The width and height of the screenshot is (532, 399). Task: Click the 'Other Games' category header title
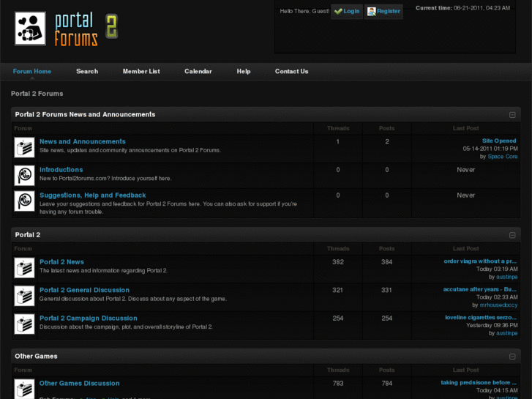point(36,357)
